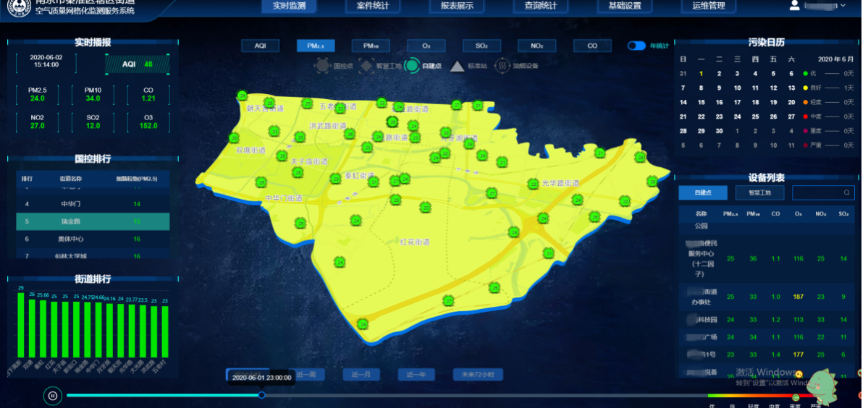Select the O₃ pollutant filter
The width and height of the screenshot is (868, 411).
426,46
